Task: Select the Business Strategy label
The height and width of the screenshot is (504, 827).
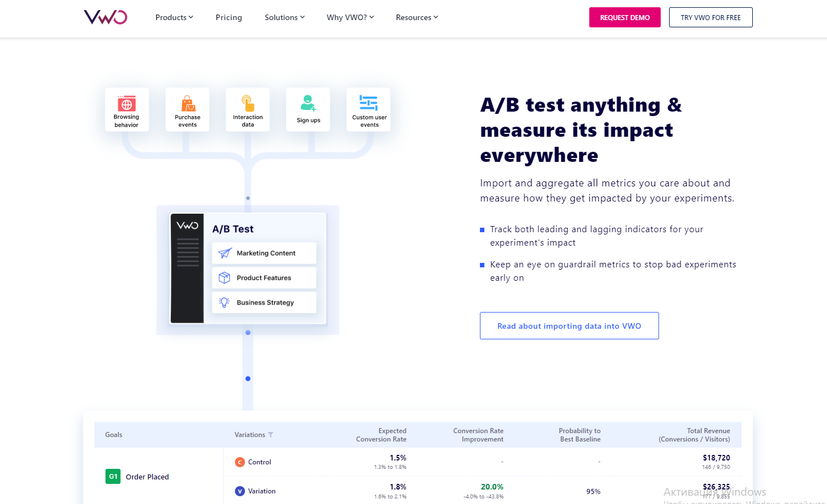Action: point(265,303)
